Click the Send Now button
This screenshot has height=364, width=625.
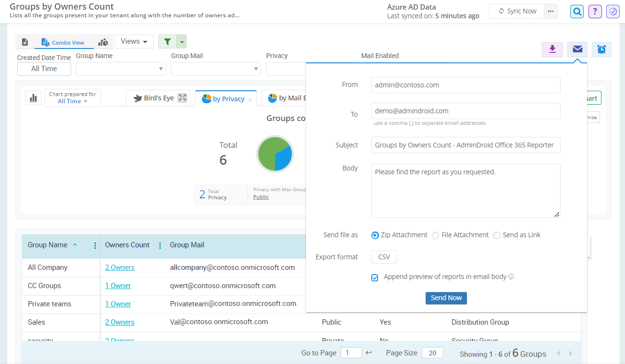click(446, 298)
